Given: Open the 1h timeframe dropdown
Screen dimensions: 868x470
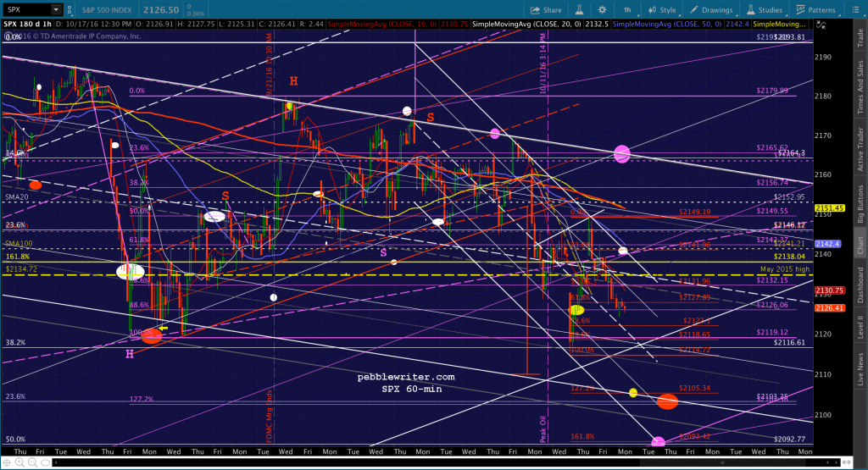Looking at the screenshot, I should pos(628,10).
